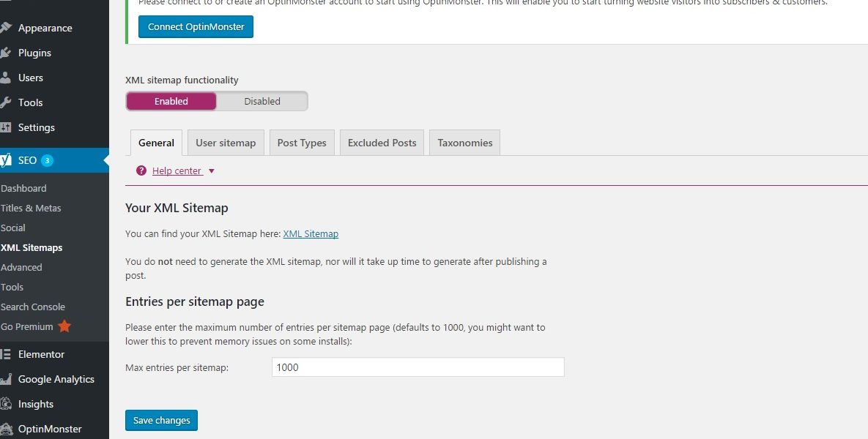Click the Go Premium submenu link
868x439 pixels.
point(27,327)
